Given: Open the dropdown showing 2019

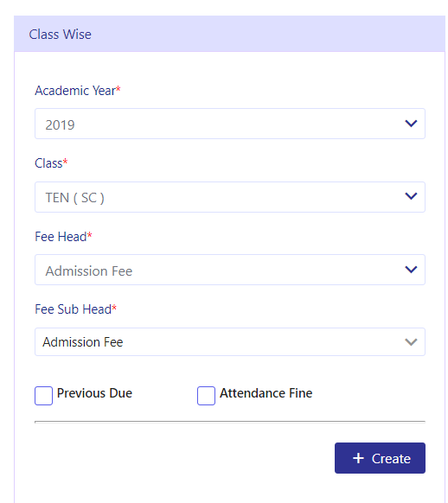Looking at the screenshot, I should (x=230, y=124).
